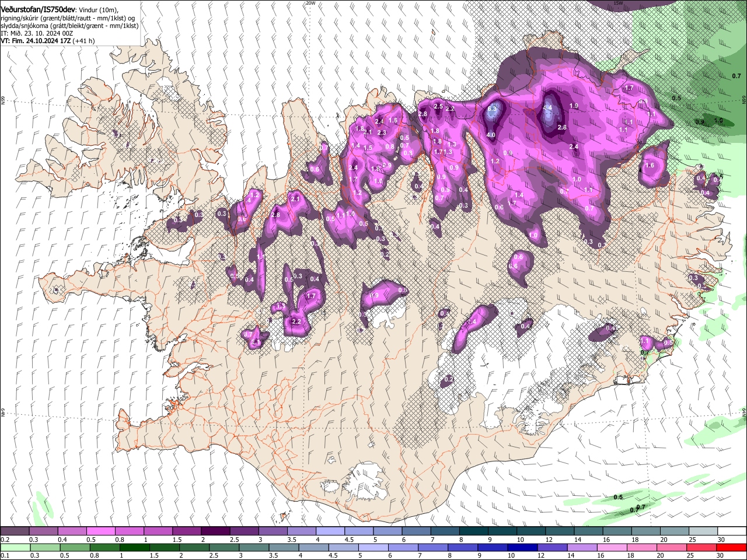Click the 4.0 value below the 6.3 peak
The image size is (747, 560).
491,135
